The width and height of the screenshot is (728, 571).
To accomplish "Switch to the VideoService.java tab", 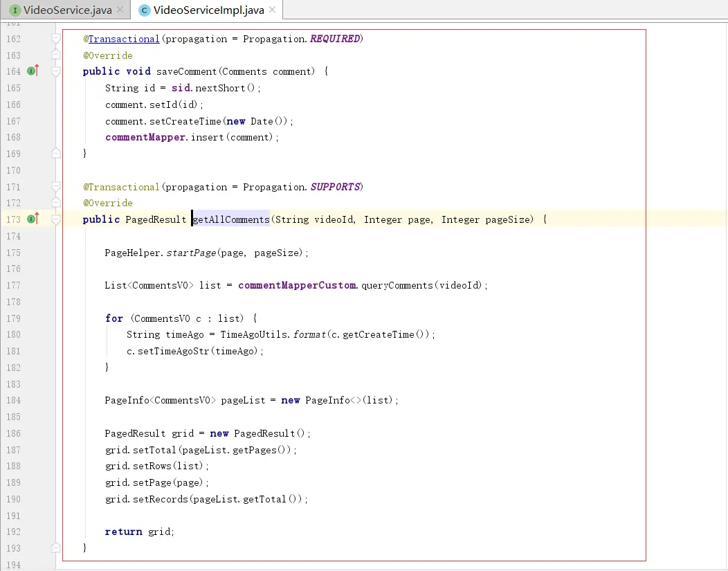I will 67,10.
